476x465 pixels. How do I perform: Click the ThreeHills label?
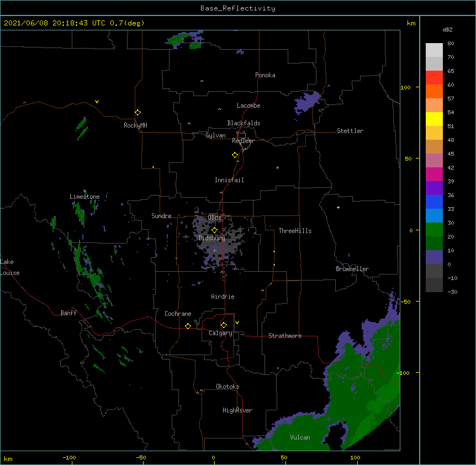[x=295, y=231]
